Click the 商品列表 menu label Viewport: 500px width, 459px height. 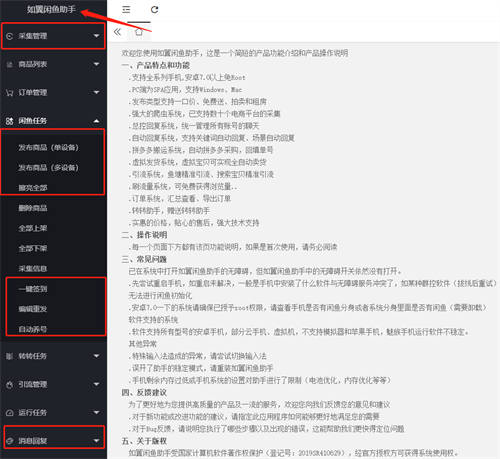pyautogui.click(x=33, y=64)
